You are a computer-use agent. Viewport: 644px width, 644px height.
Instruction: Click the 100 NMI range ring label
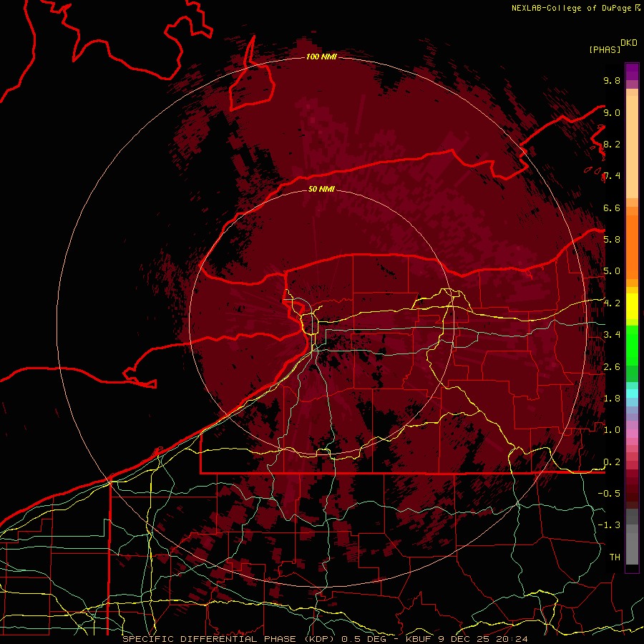[321, 57]
